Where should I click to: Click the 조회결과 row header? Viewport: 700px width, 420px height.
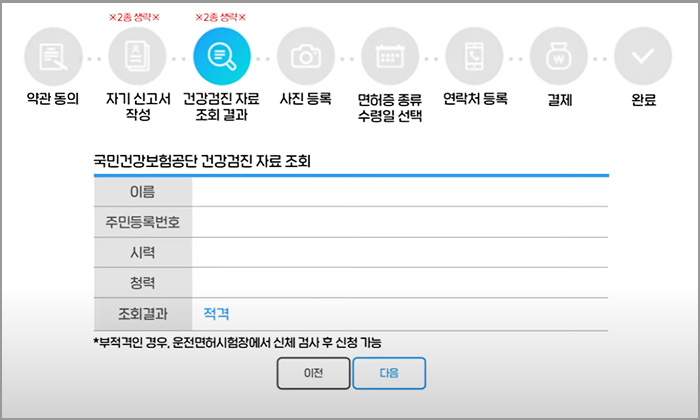143,314
